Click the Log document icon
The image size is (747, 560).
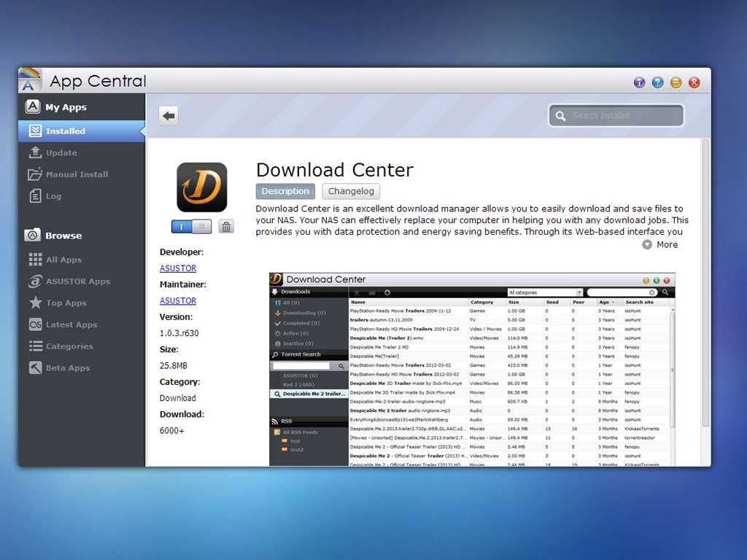[35, 195]
